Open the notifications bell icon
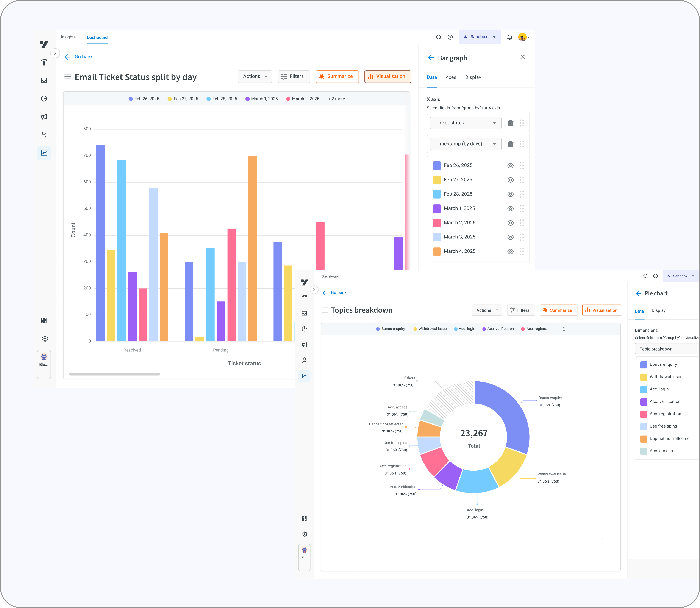The width and height of the screenshot is (700, 608). coord(509,37)
